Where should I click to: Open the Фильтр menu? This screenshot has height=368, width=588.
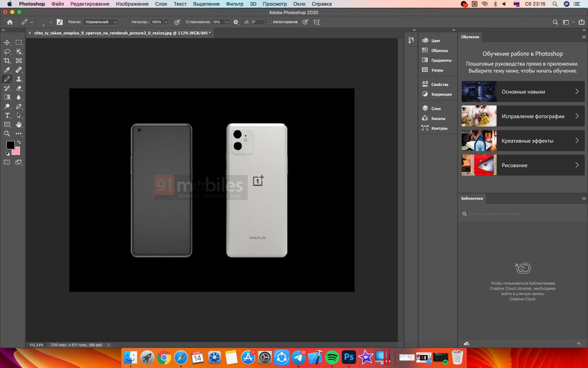[235, 4]
